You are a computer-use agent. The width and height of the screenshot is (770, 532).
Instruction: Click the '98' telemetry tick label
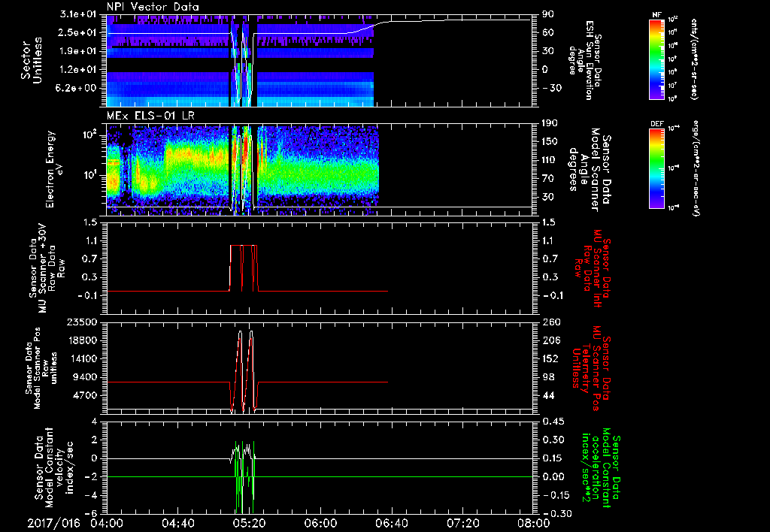point(548,377)
